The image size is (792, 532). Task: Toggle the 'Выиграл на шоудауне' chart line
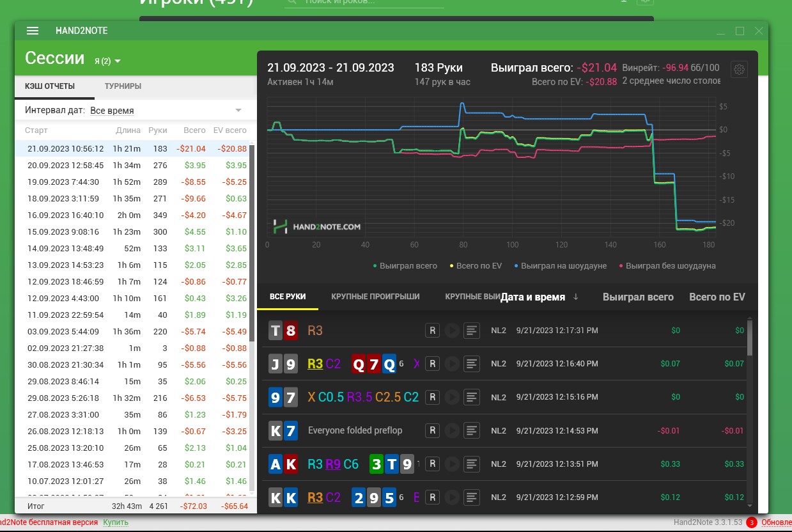[x=559, y=265]
